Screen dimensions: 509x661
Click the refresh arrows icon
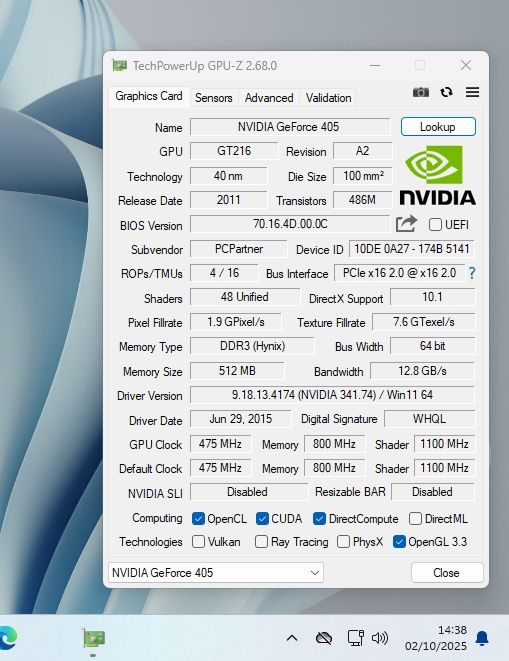tap(447, 92)
